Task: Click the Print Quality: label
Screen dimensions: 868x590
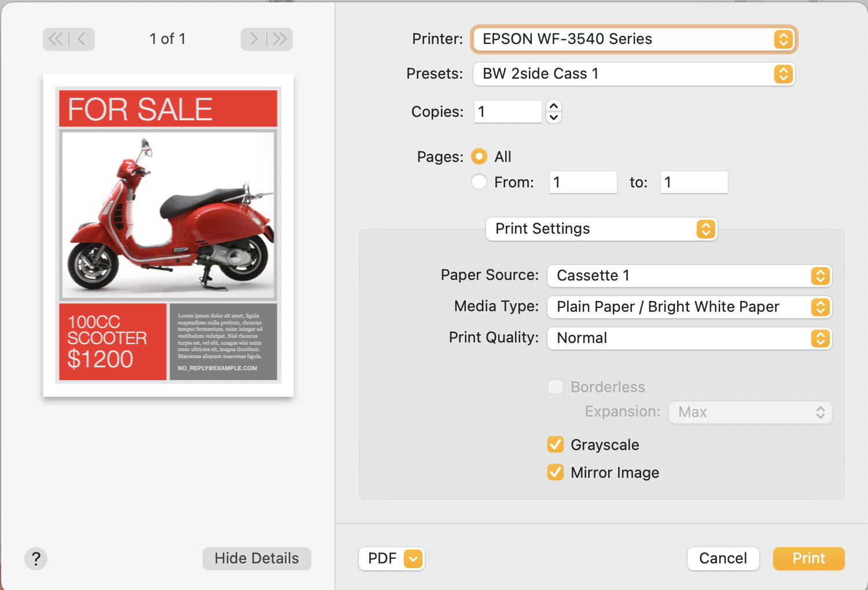Action: (494, 337)
